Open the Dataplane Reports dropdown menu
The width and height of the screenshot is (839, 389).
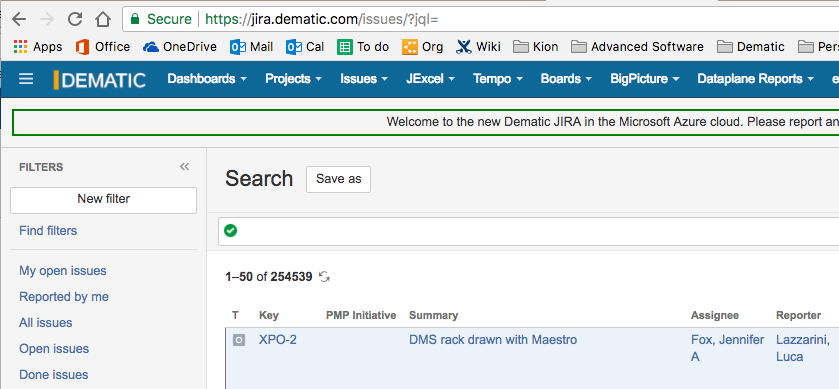(756, 79)
